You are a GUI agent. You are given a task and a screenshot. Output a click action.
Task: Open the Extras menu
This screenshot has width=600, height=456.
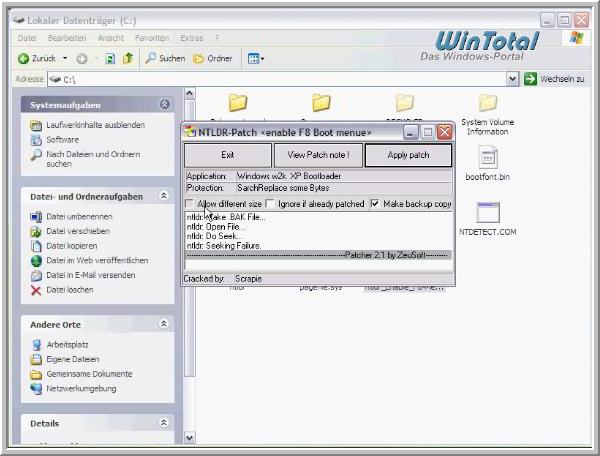coord(192,38)
